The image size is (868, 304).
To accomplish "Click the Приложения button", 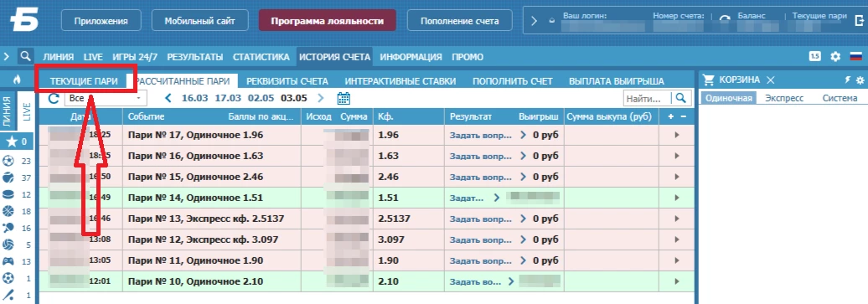I will [102, 21].
